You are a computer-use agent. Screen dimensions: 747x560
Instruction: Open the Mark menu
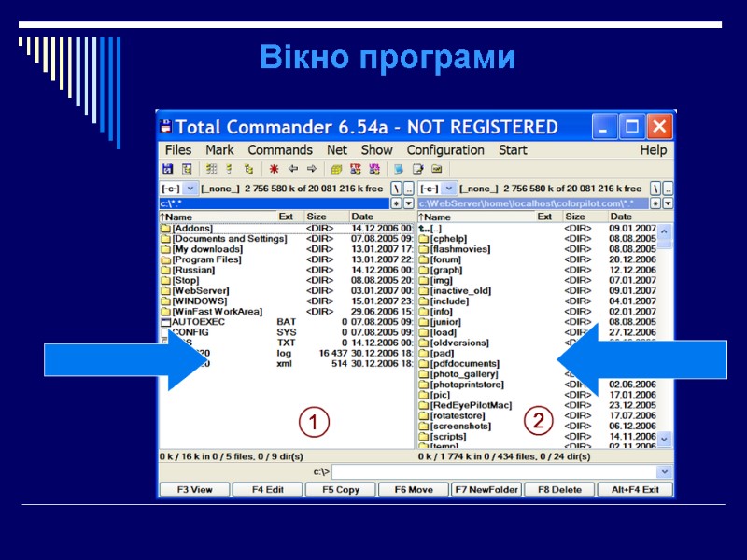(219, 150)
